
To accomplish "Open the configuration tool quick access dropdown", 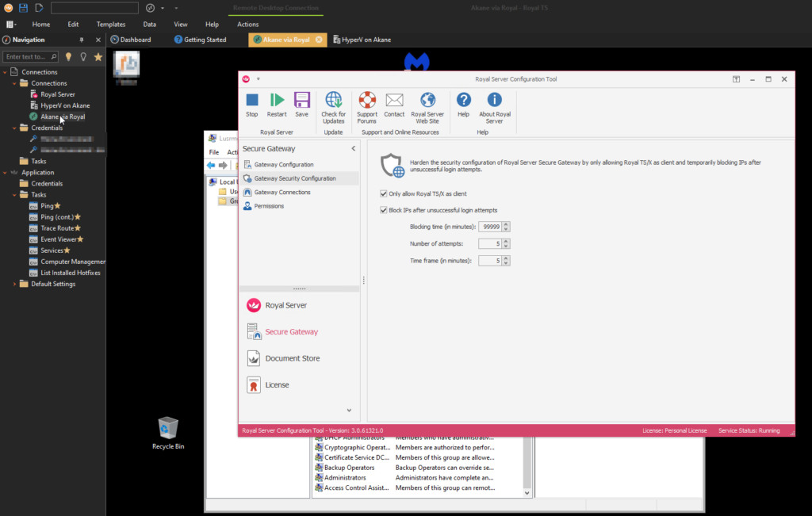I will (259, 79).
